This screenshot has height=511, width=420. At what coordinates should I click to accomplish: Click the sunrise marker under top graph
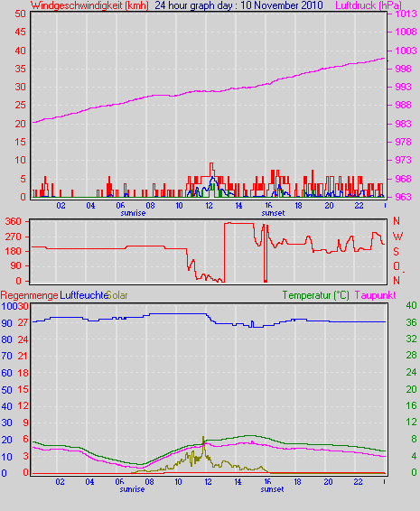point(133,213)
